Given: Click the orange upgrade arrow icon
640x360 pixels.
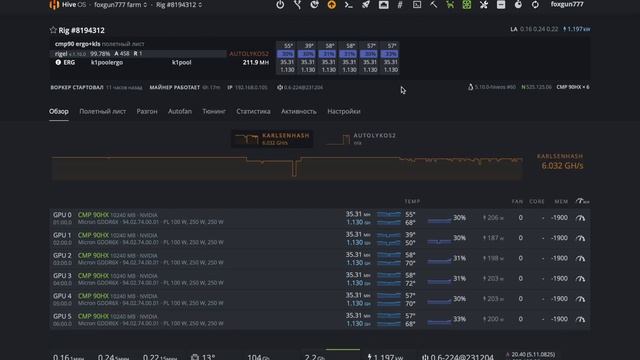Looking at the screenshot, I should coord(331,4).
